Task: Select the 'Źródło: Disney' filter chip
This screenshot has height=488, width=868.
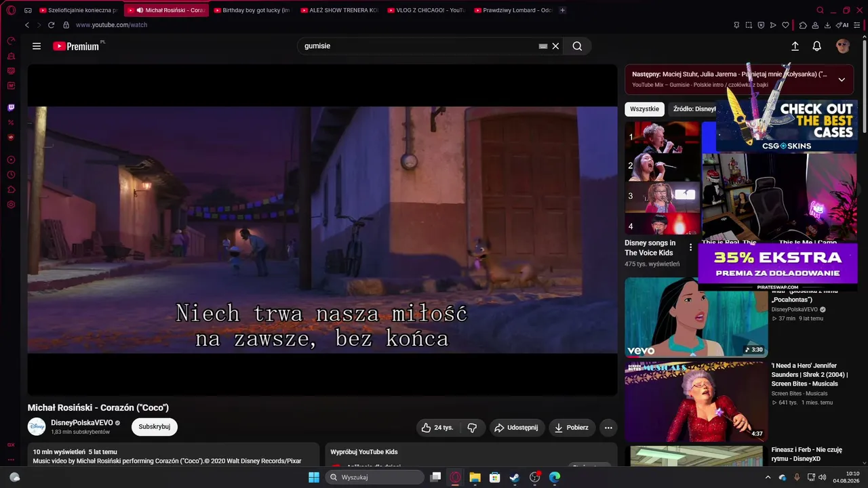Action: 693,109
